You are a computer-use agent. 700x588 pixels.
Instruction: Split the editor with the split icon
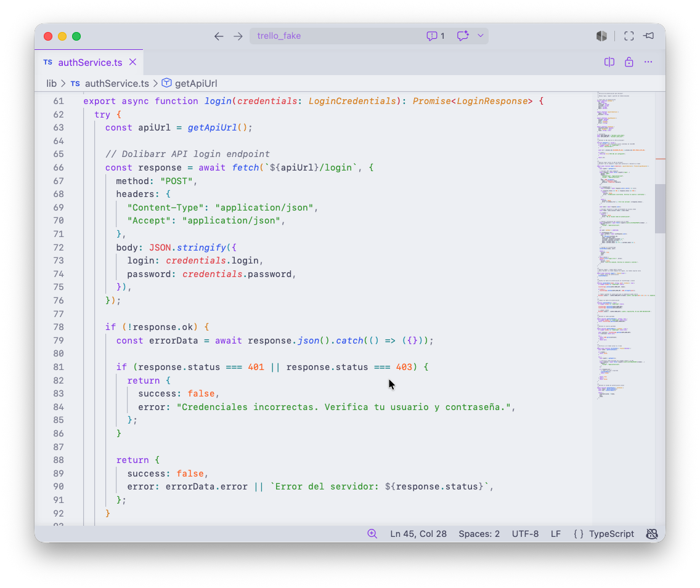point(609,62)
